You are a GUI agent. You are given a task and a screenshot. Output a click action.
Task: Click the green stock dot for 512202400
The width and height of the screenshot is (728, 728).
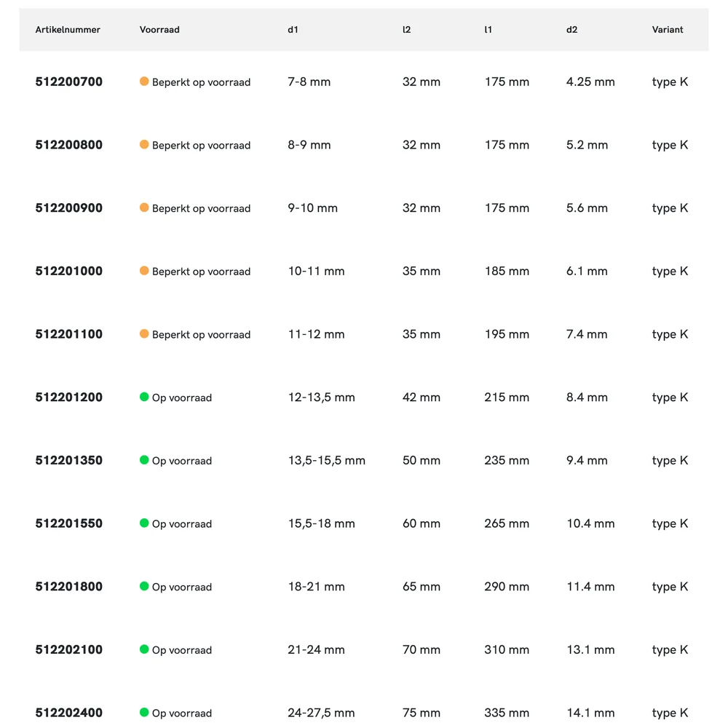144,713
